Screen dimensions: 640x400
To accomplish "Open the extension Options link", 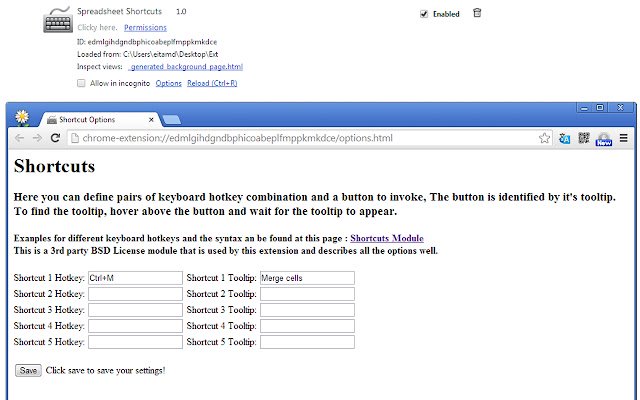I will point(169,83).
